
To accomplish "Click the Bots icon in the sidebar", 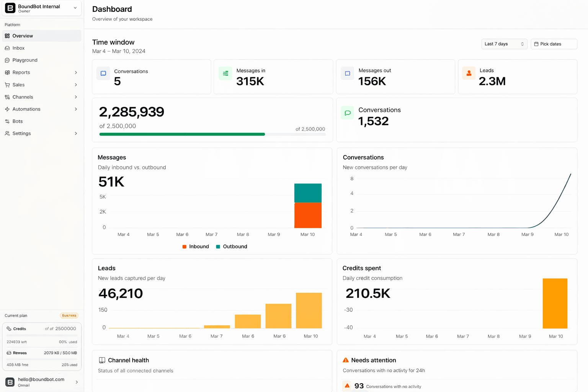I will (x=7, y=121).
